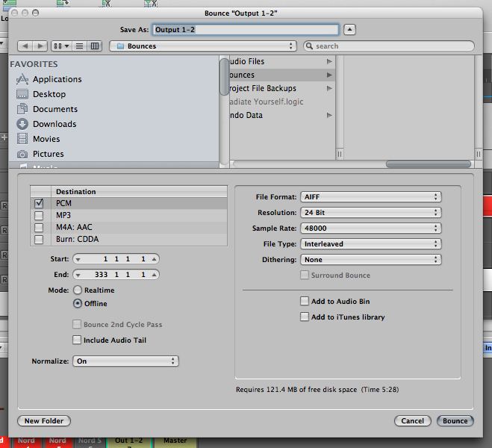Open File Format dropdown
The width and height of the screenshot is (492, 448).
(x=370, y=197)
